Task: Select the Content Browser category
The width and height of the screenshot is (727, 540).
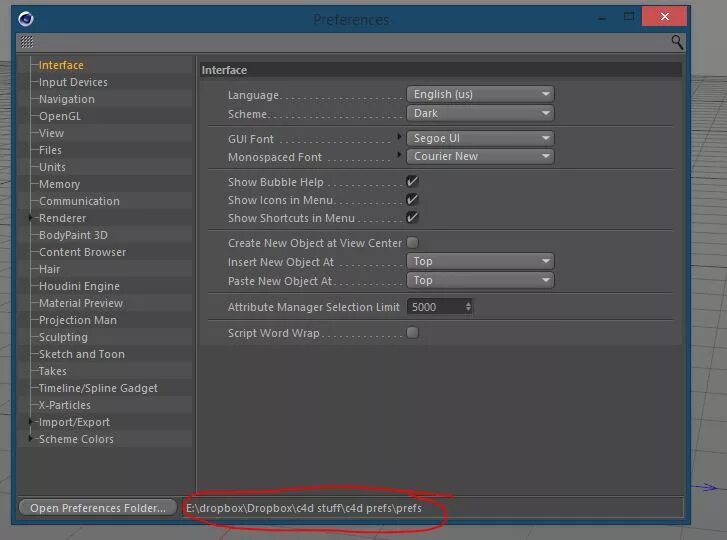Action: pos(83,252)
